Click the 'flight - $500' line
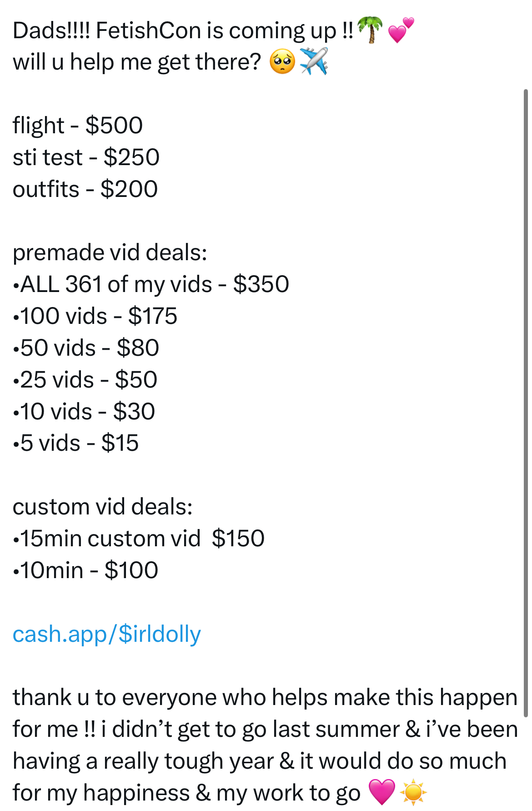Viewport: 532px width, 811px height. tap(78, 126)
